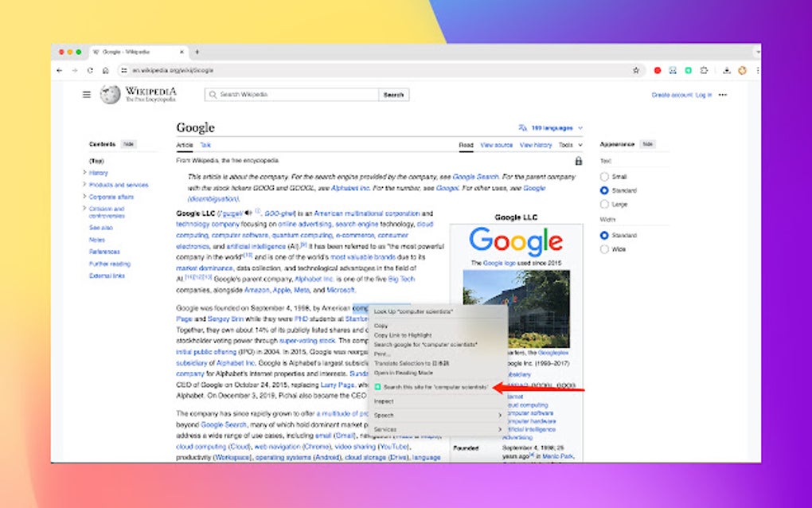Viewport: 812px width, 508px height.
Task: Select Small text size
Action: pos(605,176)
